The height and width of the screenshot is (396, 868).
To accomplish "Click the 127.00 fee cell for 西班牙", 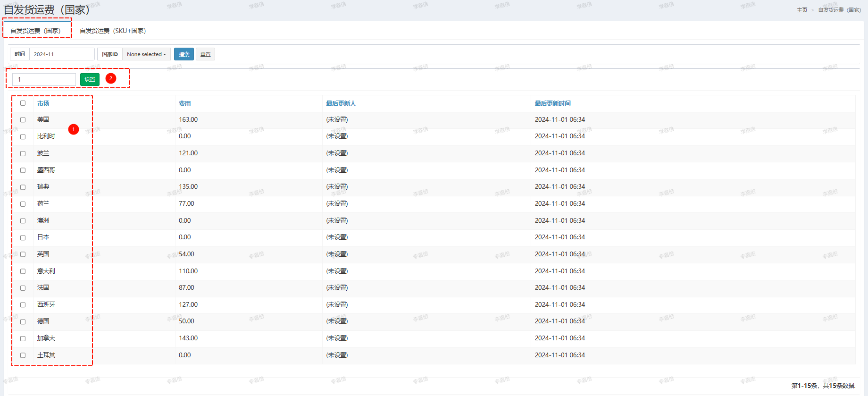I will pos(188,304).
